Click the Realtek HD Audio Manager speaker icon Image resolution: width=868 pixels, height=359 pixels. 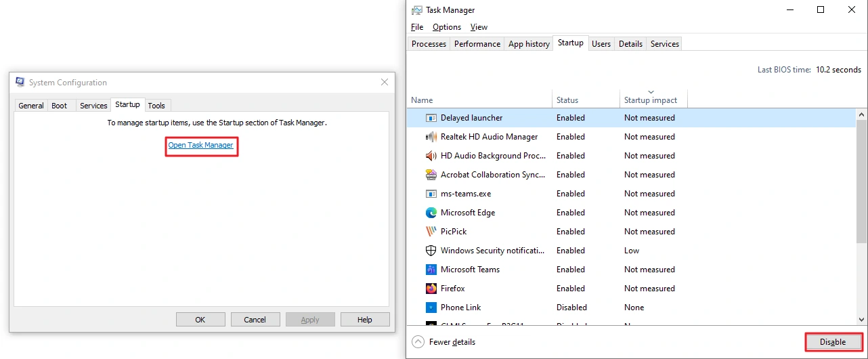[x=431, y=137]
